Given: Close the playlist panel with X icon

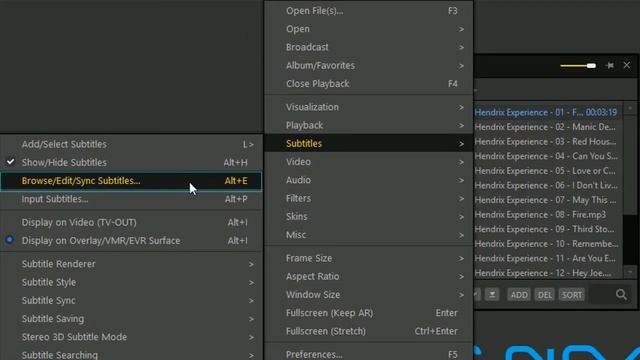Looking at the screenshot, I should coord(627,65).
